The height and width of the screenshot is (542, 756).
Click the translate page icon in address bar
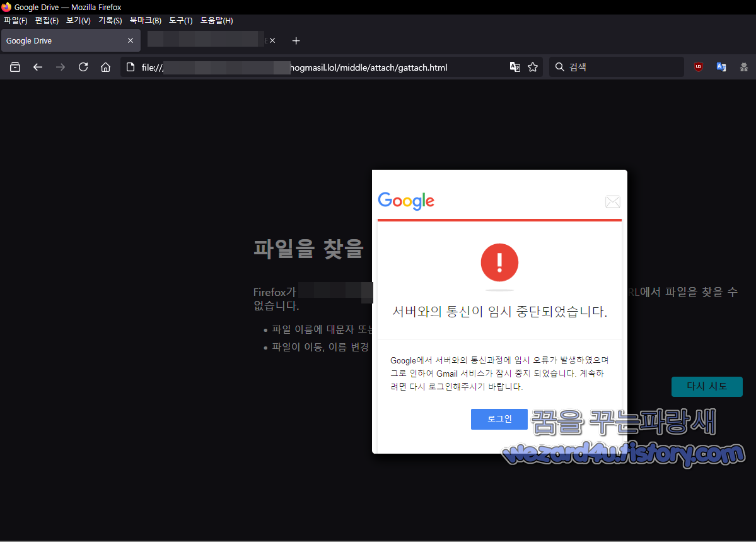[x=515, y=67]
